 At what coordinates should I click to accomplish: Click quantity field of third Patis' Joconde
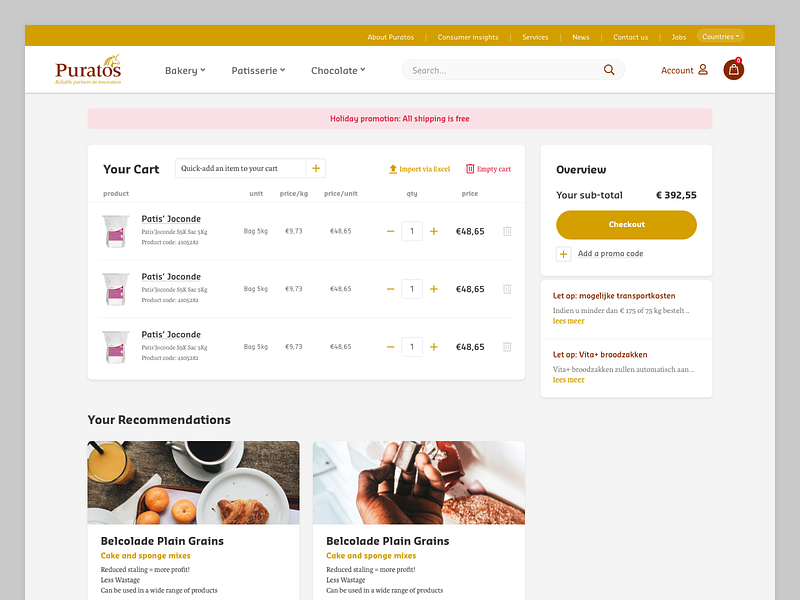pos(412,347)
